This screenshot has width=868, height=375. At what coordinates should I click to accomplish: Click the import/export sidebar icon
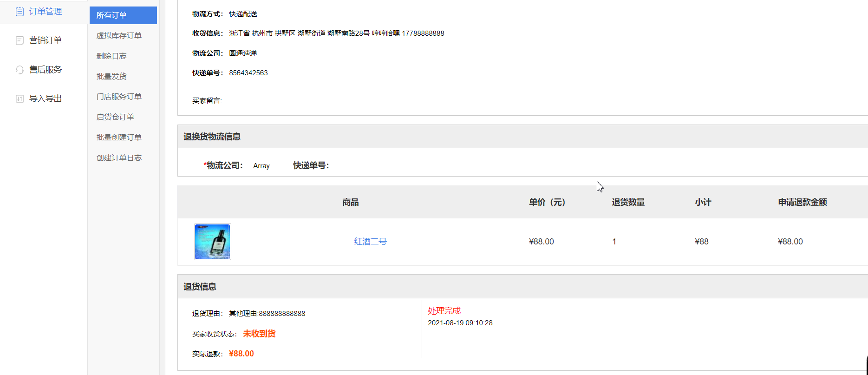[x=20, y=99]
